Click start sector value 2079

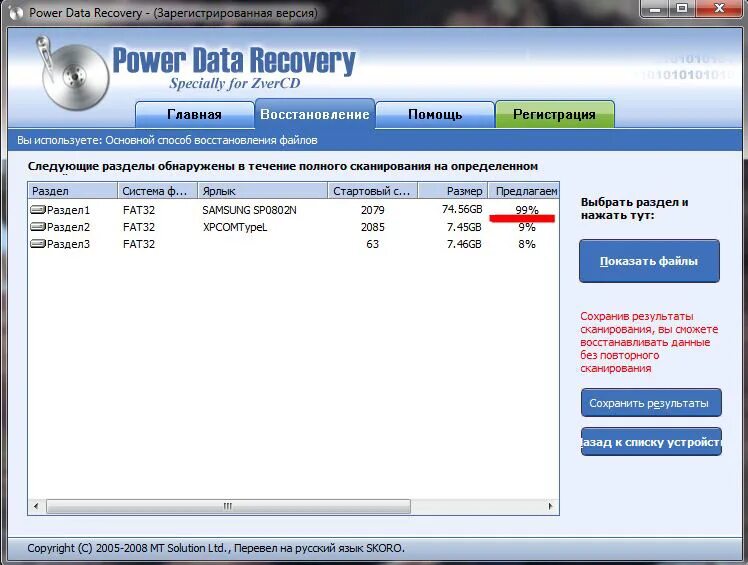point(373,210)
